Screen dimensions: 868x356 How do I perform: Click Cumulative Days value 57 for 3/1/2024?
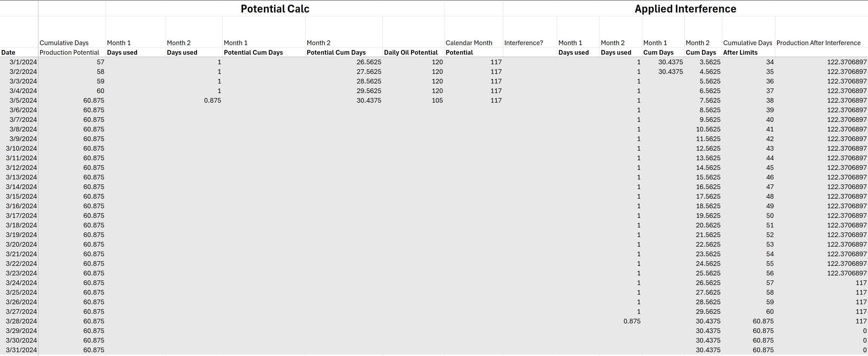[100, 62]
